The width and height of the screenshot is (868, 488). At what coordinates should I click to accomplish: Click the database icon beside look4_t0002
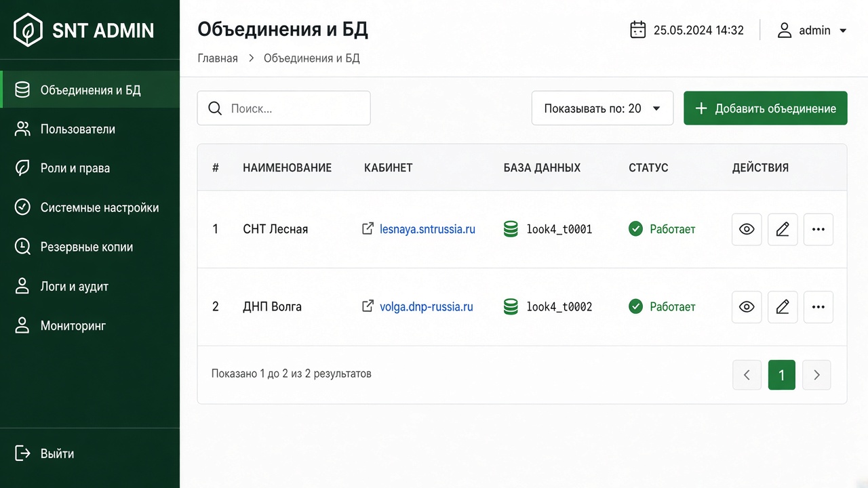(x=511, y=307)
